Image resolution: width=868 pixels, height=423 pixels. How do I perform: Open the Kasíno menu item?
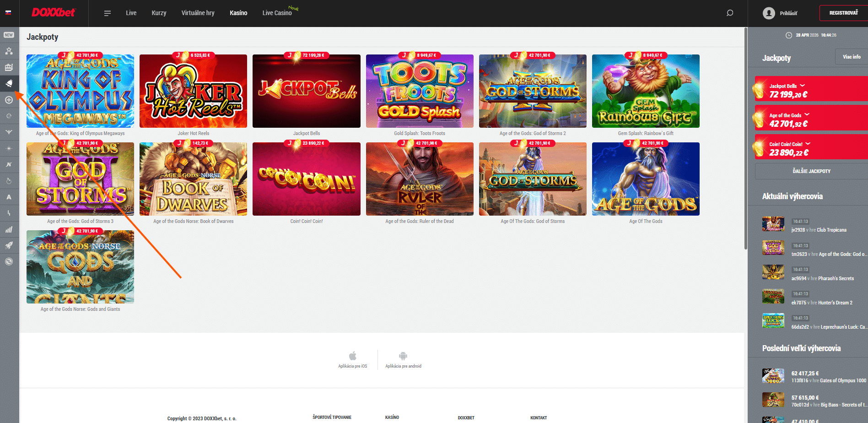[x=238, y=13]
